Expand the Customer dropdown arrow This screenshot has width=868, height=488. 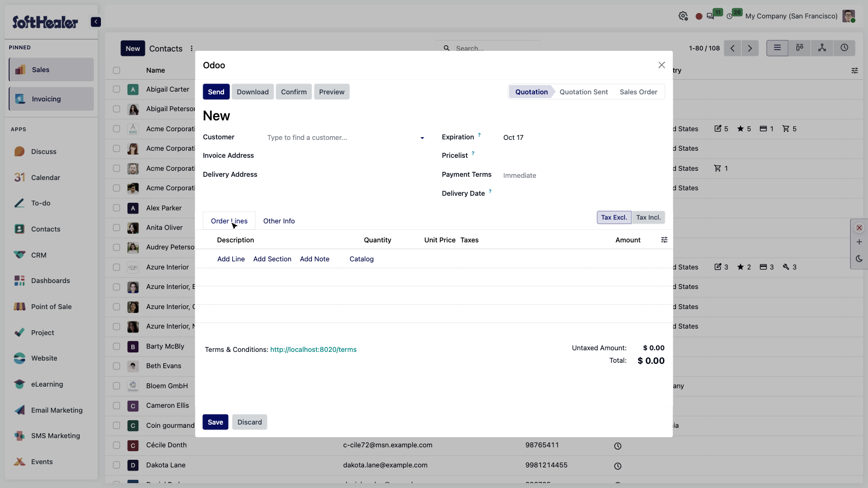(x=422, y=138)
